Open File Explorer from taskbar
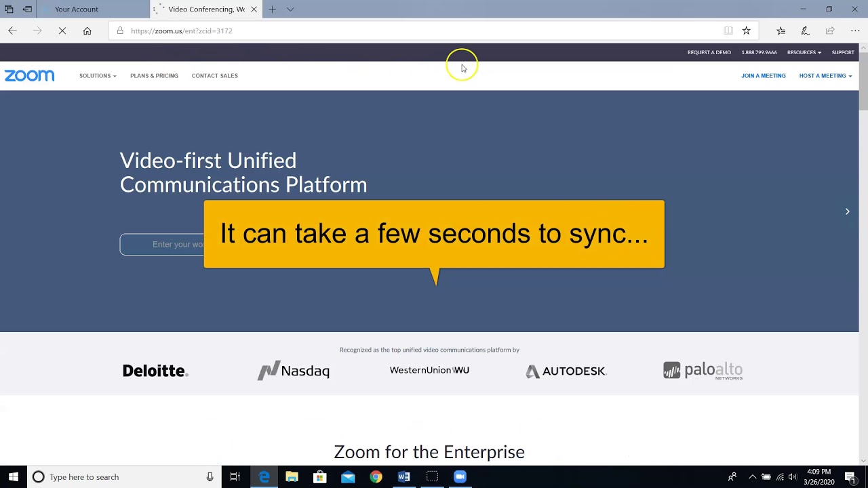Screen dimensions: 868x488 292,477
